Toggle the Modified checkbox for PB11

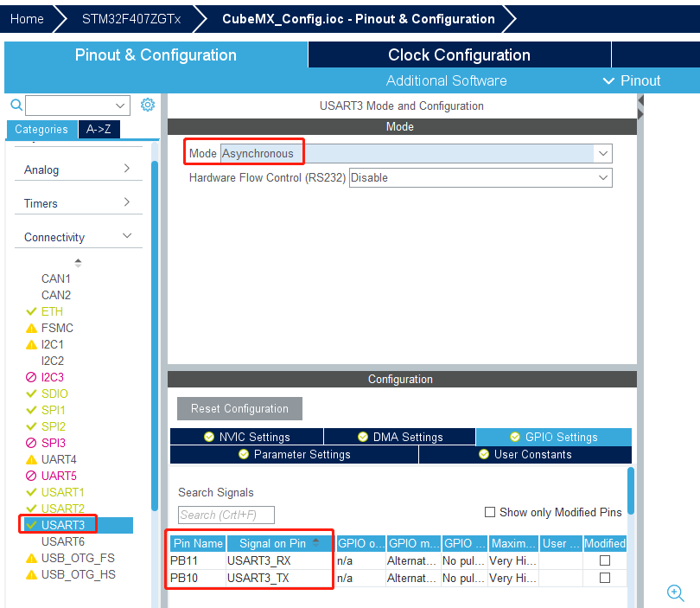pyautogui.click(x=605, y=560)
